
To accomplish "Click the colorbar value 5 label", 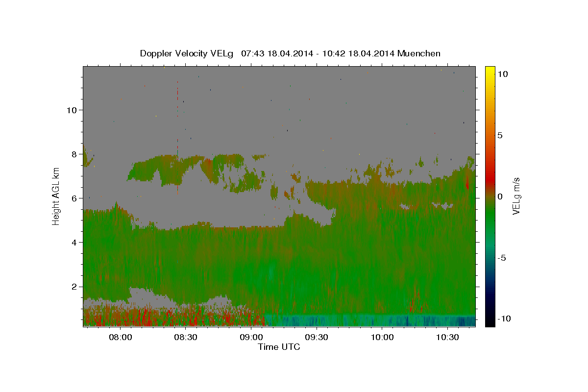I will 500,135.
